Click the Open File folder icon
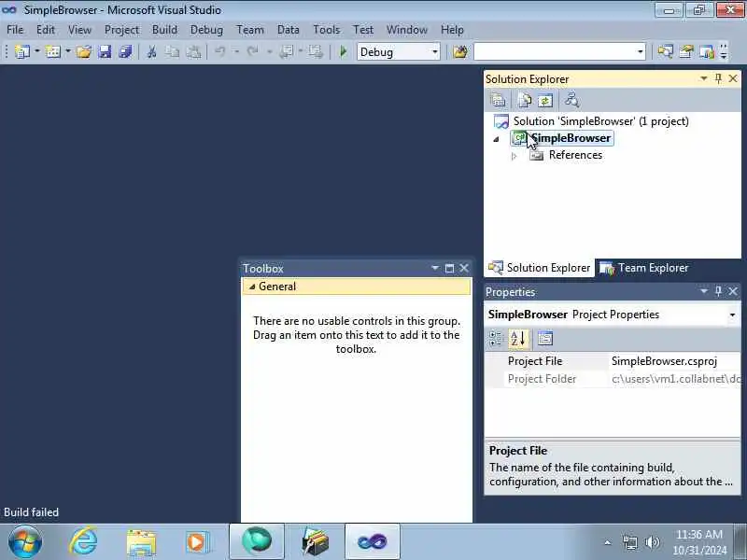 84,51
